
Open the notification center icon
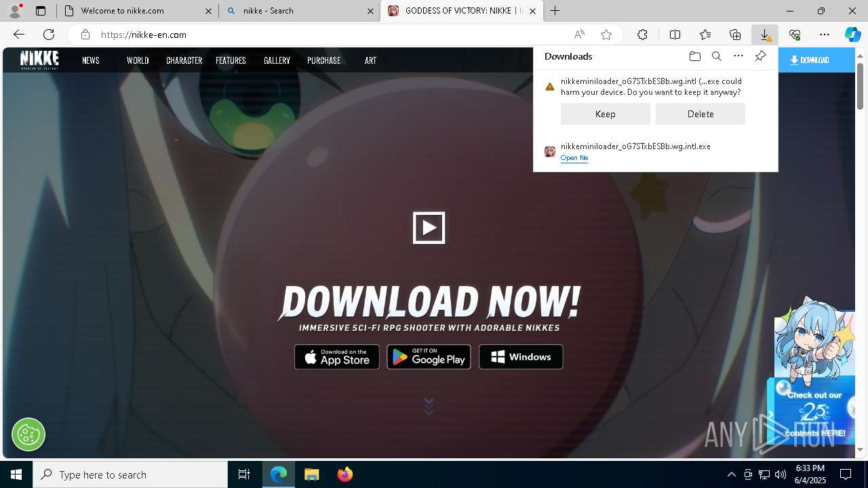(846, 474)
